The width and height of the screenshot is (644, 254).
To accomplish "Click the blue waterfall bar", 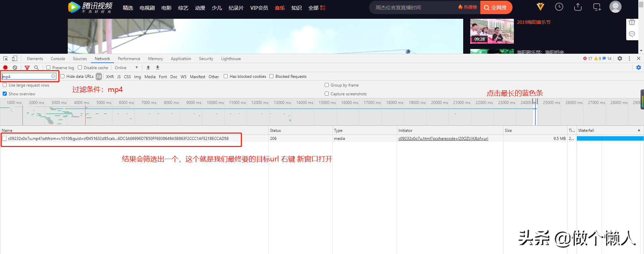I will coord(610,138).
